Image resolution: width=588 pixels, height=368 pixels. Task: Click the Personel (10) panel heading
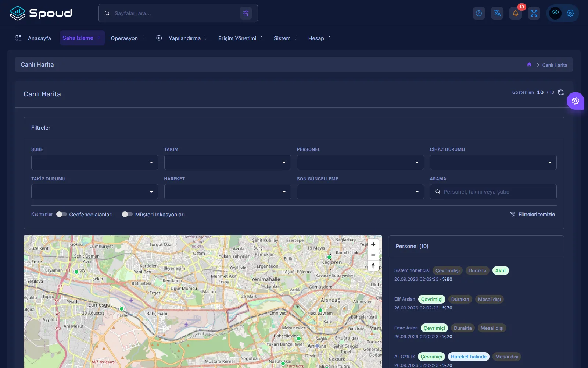412,246
